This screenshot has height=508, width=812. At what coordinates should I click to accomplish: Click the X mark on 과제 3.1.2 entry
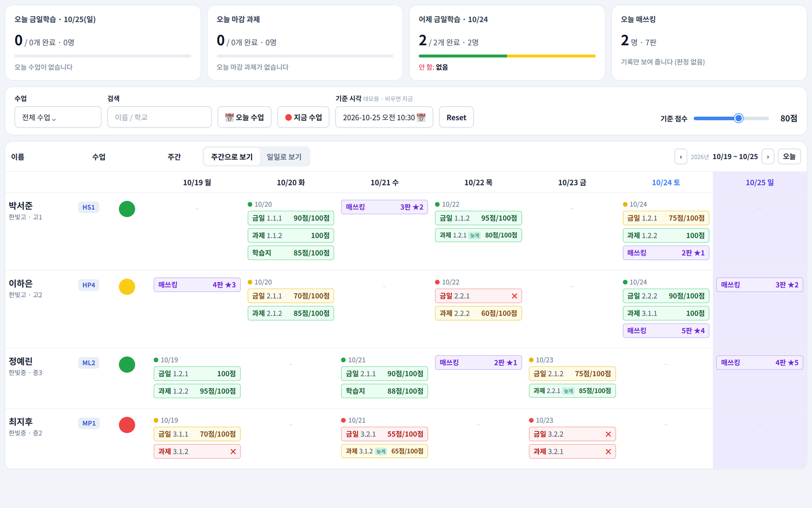click(233, 452)
